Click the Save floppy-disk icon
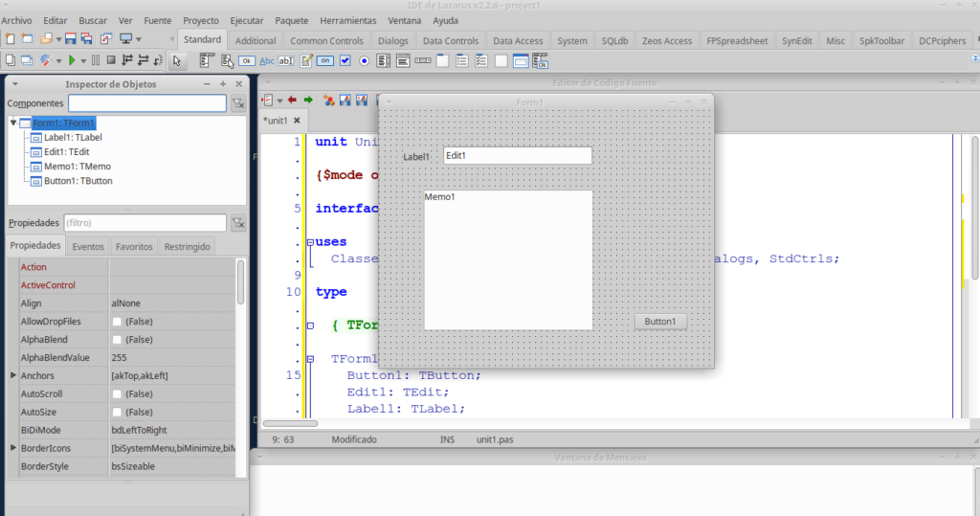980x516 pixels. (70, 39)
